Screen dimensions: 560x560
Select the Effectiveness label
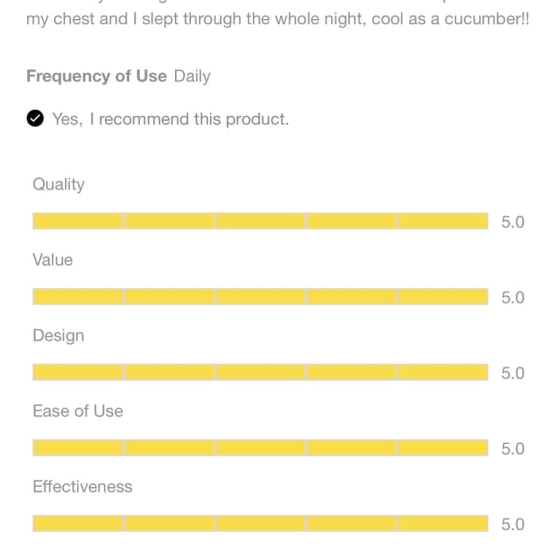click(82, 487)
